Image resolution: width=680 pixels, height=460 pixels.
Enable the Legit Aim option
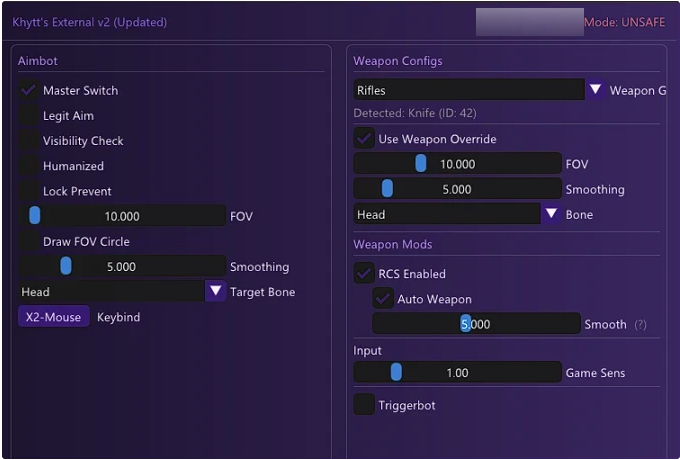[29, 116]
